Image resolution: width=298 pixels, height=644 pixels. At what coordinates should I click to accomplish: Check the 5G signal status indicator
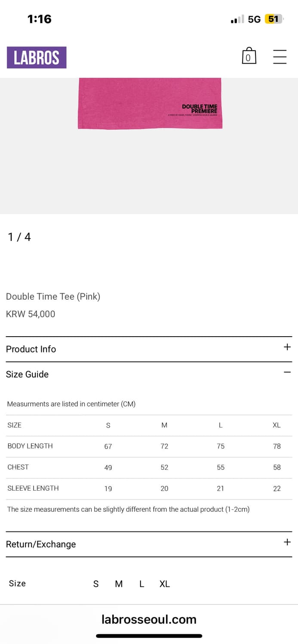click(254, 19)
